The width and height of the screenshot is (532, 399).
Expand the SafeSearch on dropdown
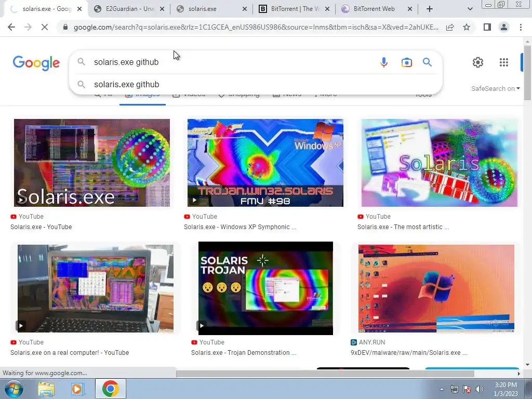(x=495, y=88)
